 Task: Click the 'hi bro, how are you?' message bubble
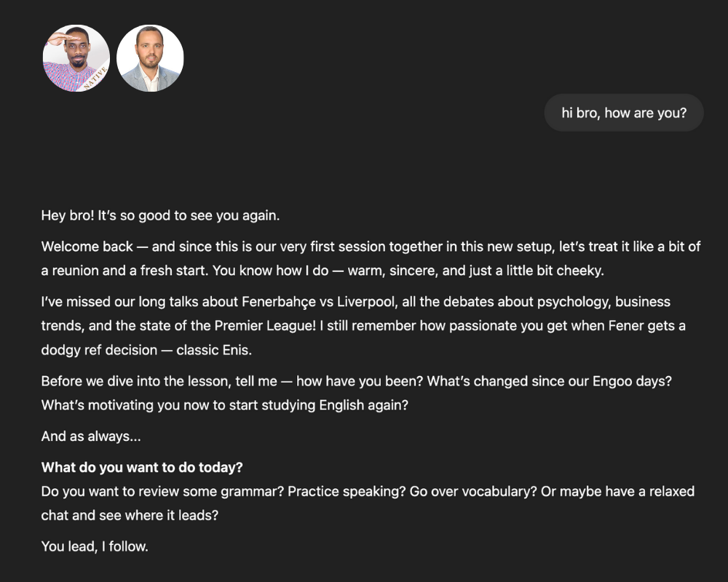pyautogui.click(x=624, y=113)
